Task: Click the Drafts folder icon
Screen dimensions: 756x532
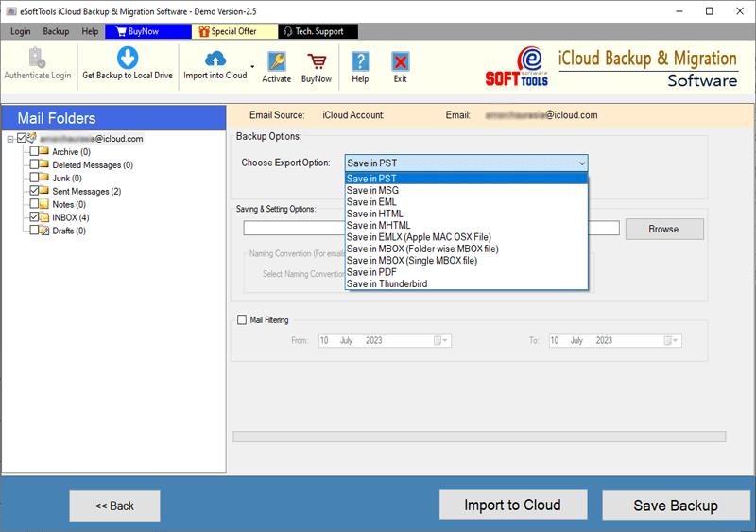Action: click(44, 230)
